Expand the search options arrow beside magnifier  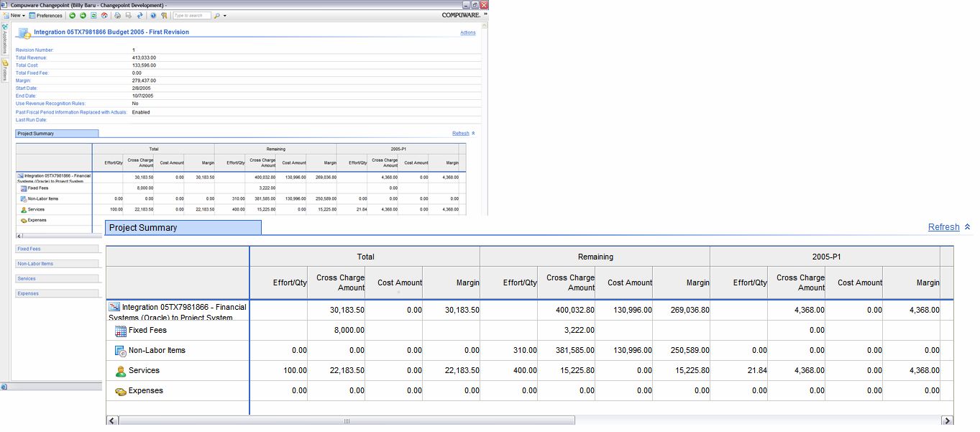225,15
